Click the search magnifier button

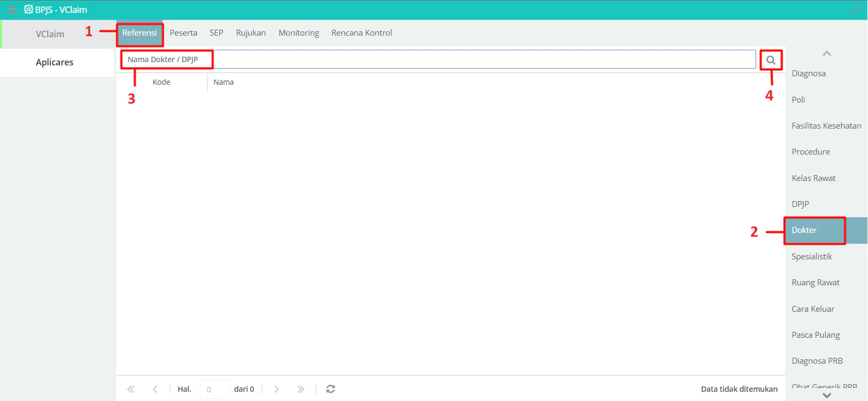point(771,60)
